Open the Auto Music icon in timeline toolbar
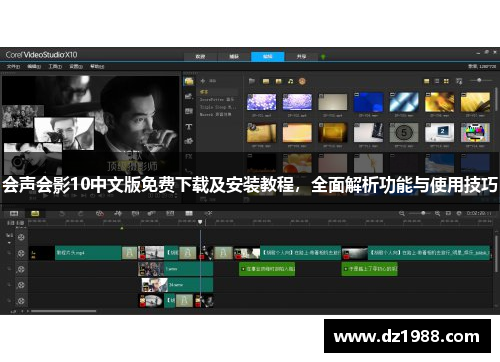The width and height of the screenshot is (500, 362). click(135, 213)
